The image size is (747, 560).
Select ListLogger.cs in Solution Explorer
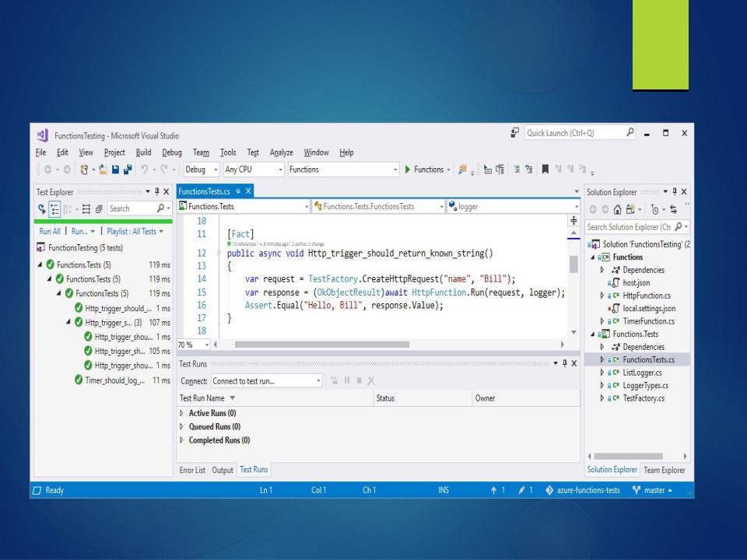click(x=642, y=373)
